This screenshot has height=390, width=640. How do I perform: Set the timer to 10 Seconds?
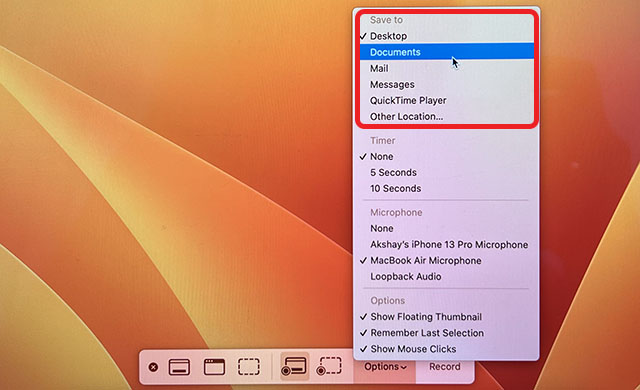(447, 188)
